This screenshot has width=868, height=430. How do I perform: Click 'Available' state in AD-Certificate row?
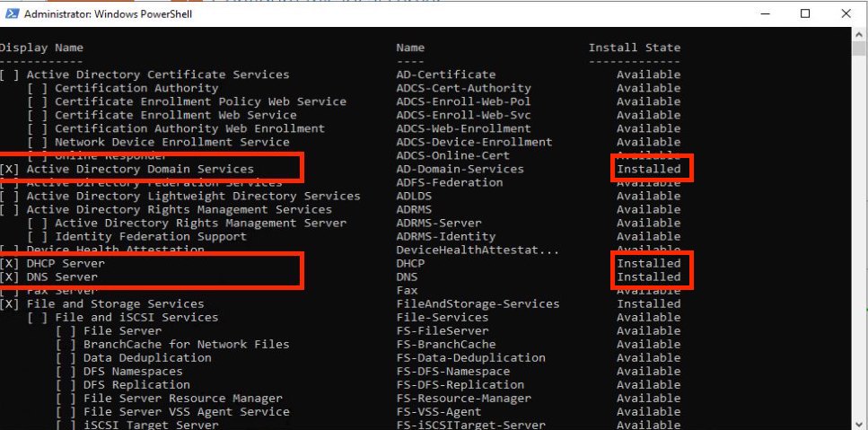tap(649, 75)
